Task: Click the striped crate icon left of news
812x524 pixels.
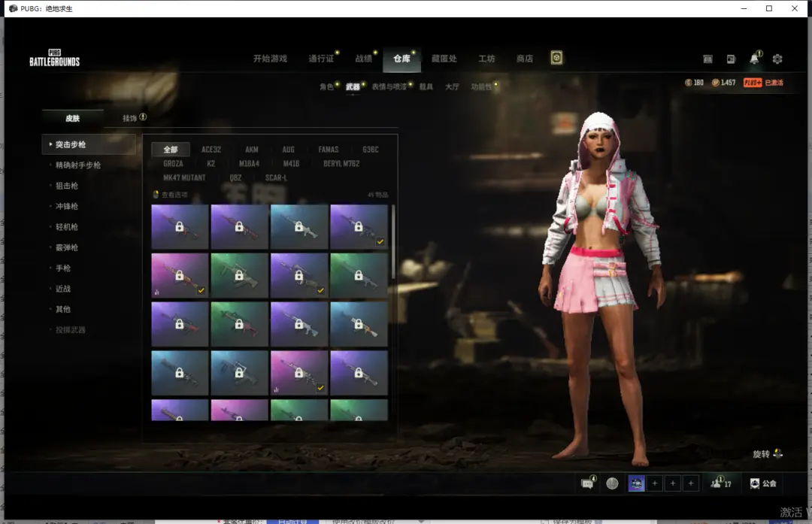Action: [x=708, y=59]
